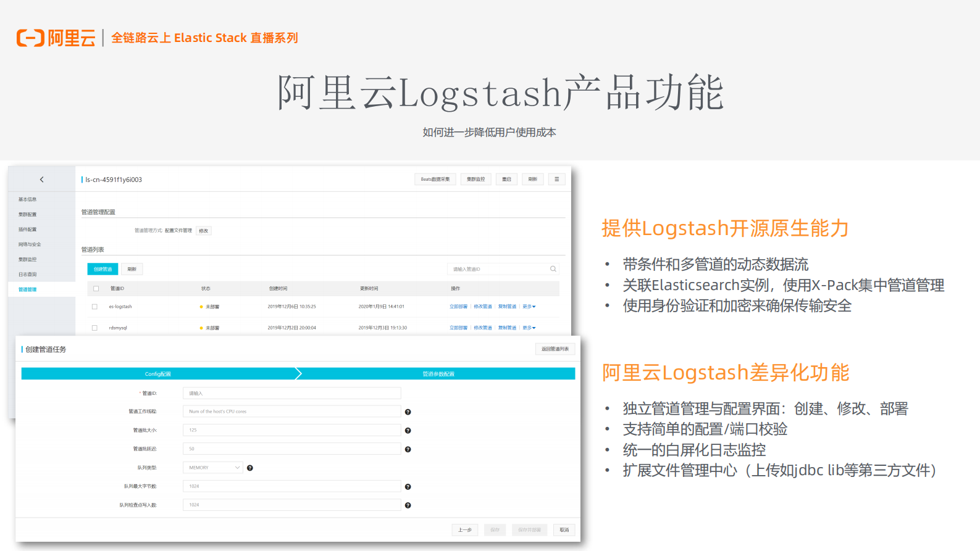Expand 更多 menu for rdsmysql row

(529, 328)
